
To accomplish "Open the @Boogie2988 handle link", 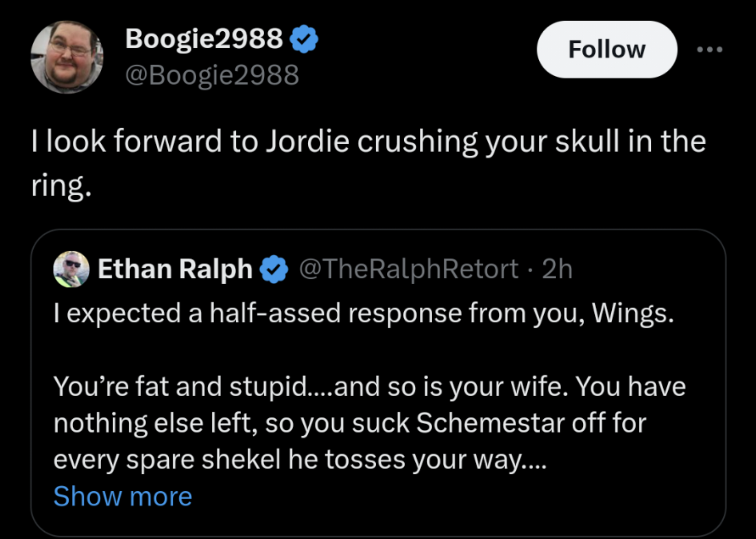I will pyautogui.click(x=212, y=75).
